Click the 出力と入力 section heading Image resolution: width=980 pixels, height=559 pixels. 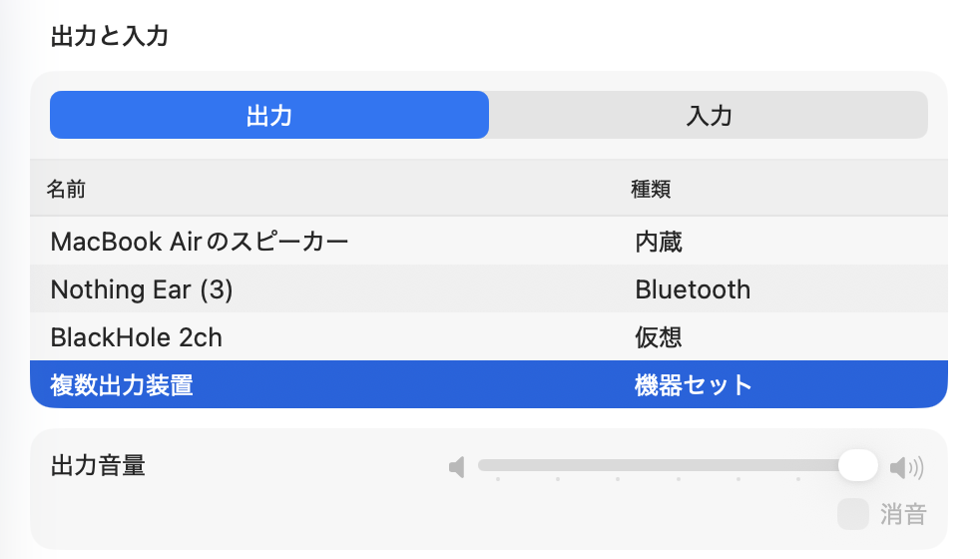(110, 37)
